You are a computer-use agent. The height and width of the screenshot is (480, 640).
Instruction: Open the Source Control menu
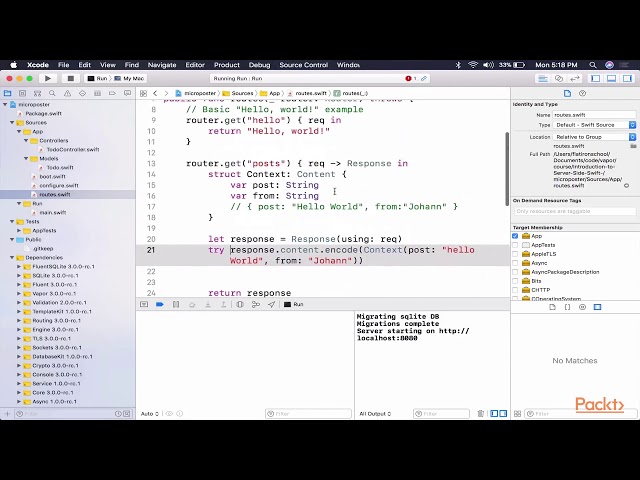pos(303,65)
